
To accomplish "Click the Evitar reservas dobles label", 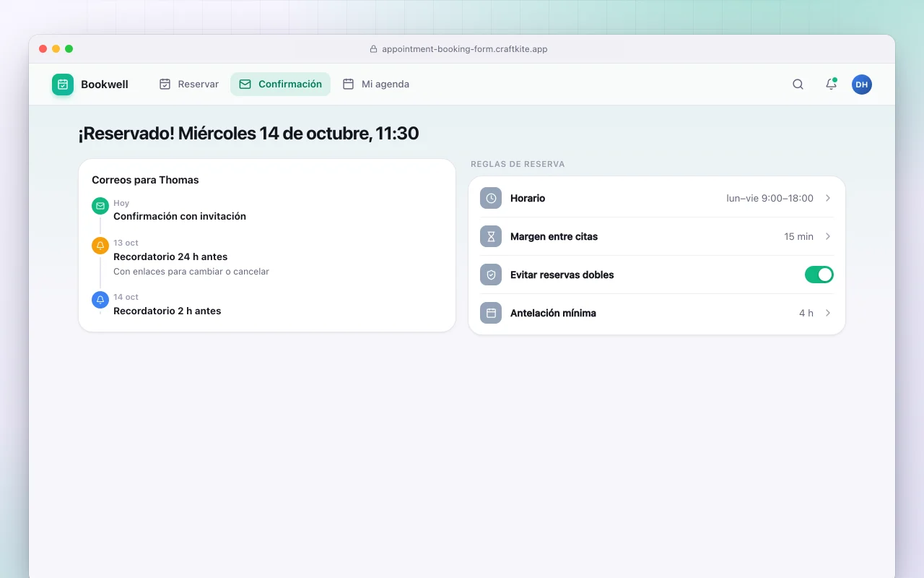I will coord(562,275).
